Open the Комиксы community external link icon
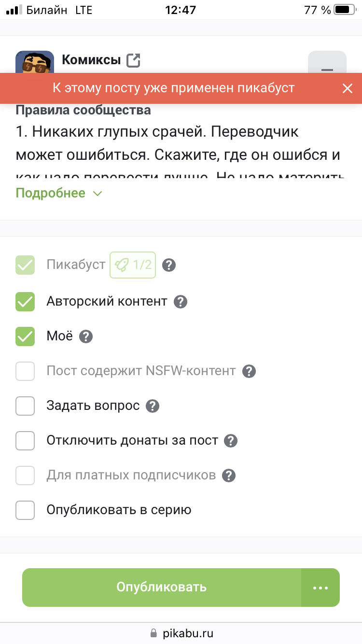Screen dimensions: 362x644 (133, 60)
